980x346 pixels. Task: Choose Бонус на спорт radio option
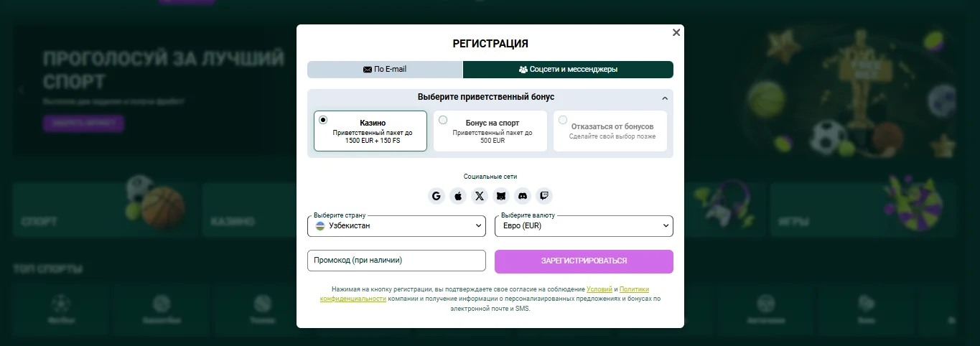[443, 120]
